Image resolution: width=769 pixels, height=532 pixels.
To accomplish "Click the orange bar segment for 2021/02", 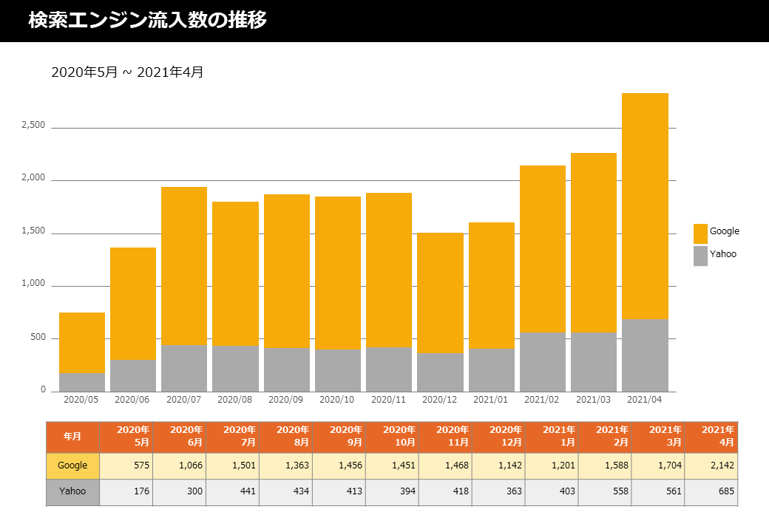I will click(x=542, y=248).
